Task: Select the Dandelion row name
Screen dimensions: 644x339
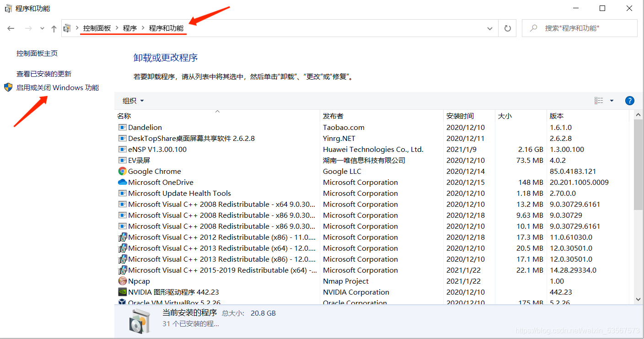Action: pyautogui.click(x=145, y=127)
